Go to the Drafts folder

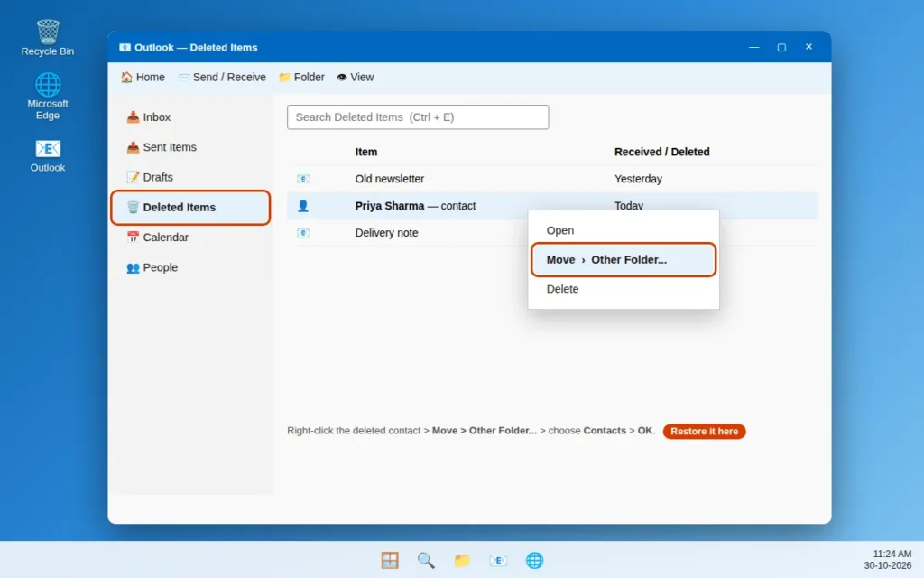click(190, 178)
